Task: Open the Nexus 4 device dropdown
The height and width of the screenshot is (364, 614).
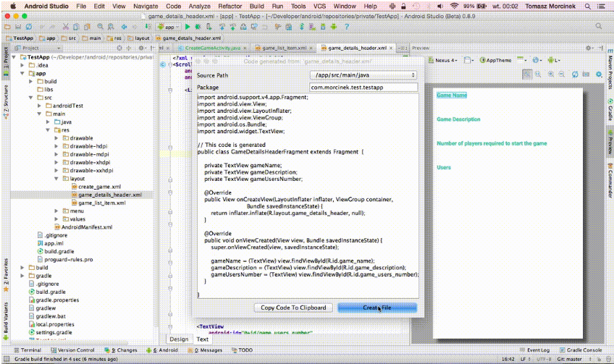Action: [442, 60]
